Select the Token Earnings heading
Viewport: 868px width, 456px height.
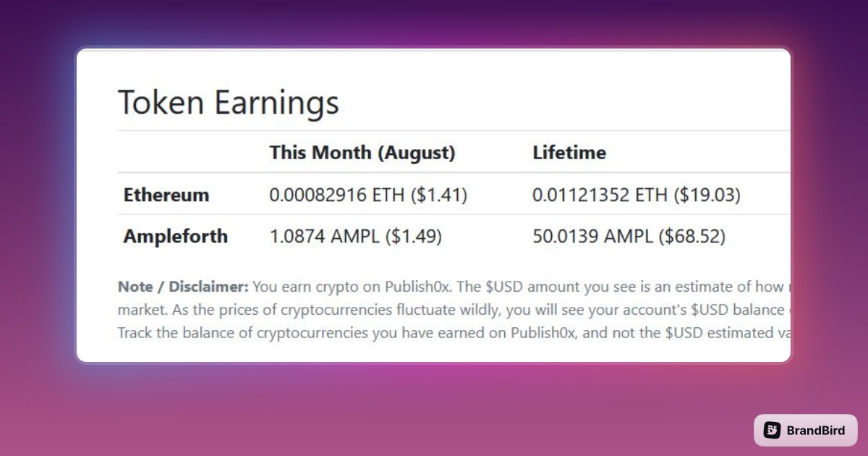229,103
